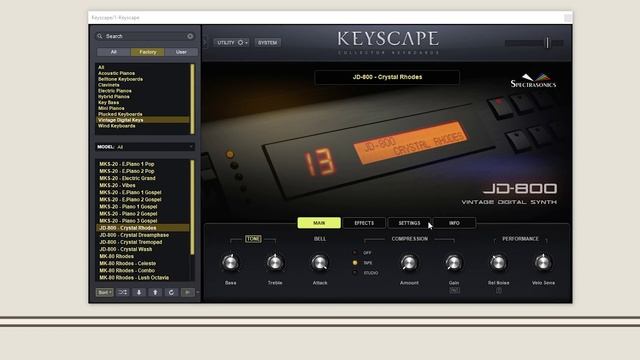Load the MK-80 Rhodes - Lush Octavia patch
Viewport: 640px width, 360px height.
tap(143, 278)
